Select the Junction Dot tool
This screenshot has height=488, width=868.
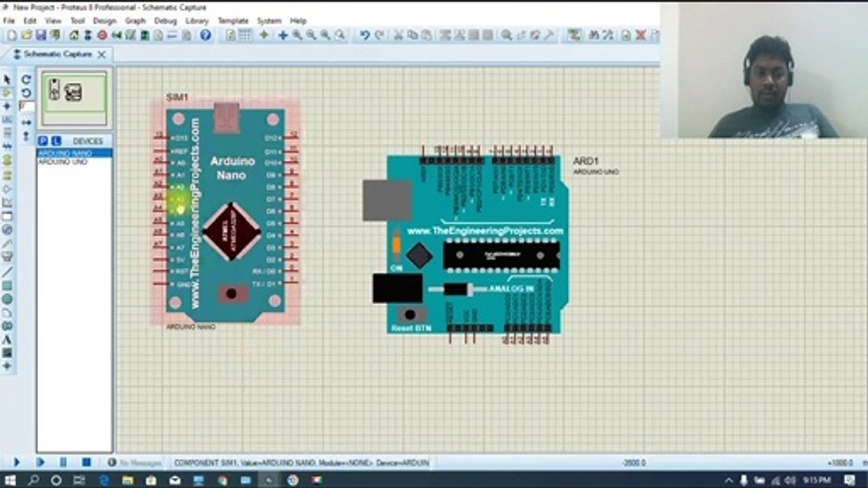pos(7,106)
